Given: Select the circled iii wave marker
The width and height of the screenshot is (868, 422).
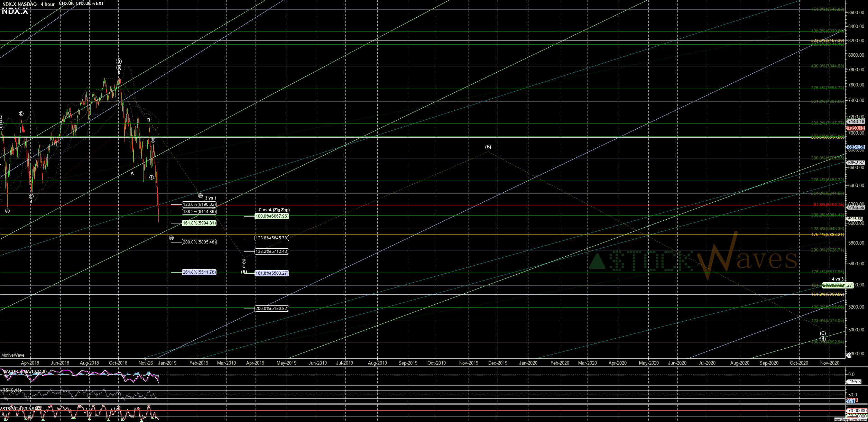Looking at the screenshot, I should pos(172,238).
